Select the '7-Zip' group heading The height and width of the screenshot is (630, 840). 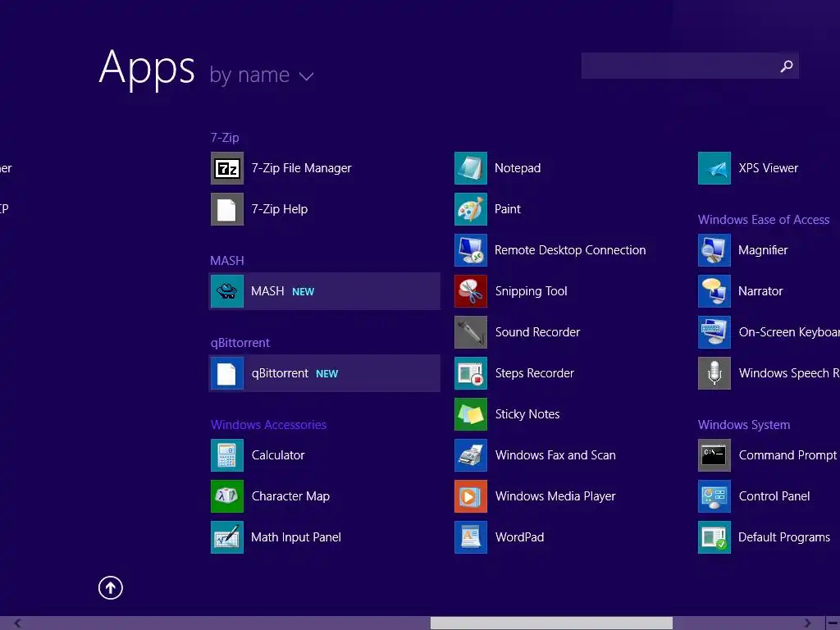coord(225,138)
